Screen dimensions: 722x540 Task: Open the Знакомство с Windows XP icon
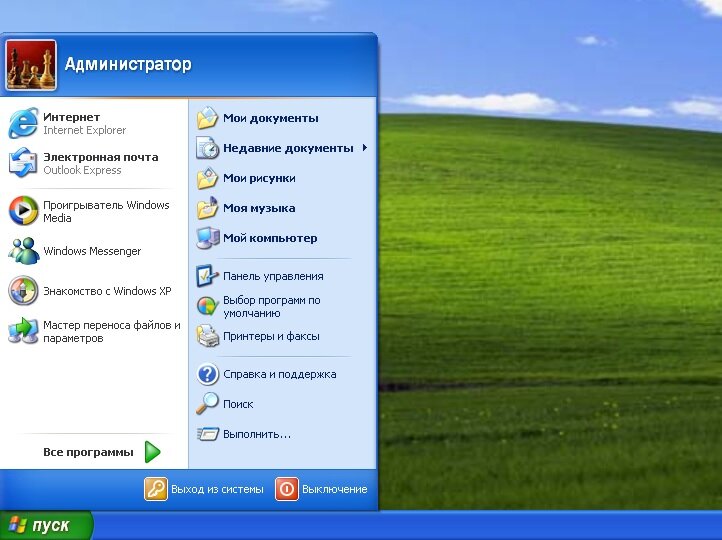23,290
